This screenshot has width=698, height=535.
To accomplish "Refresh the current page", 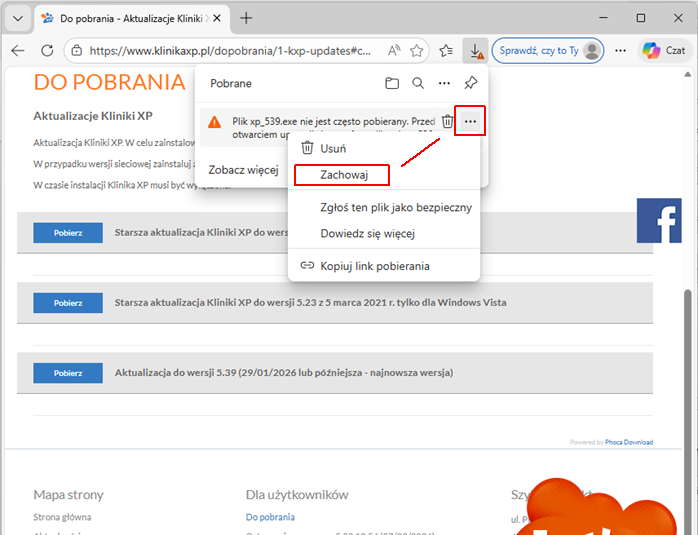I will 47,50.
